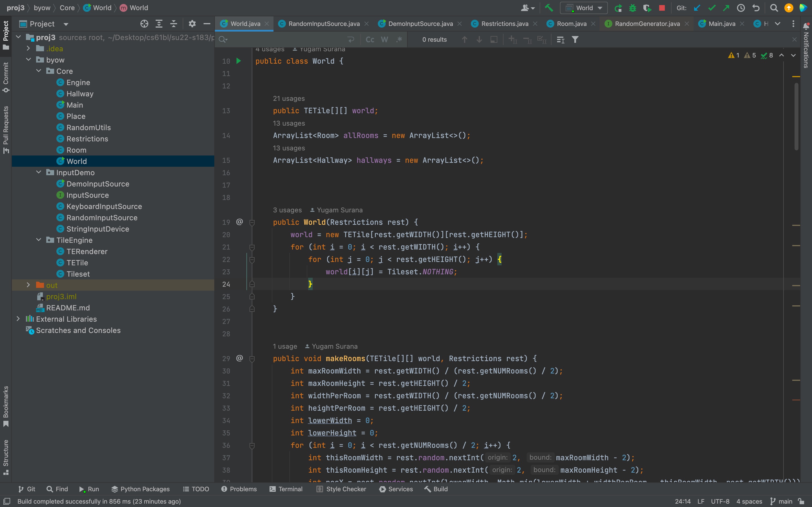Click the Git update project arrow

[697, 8]
